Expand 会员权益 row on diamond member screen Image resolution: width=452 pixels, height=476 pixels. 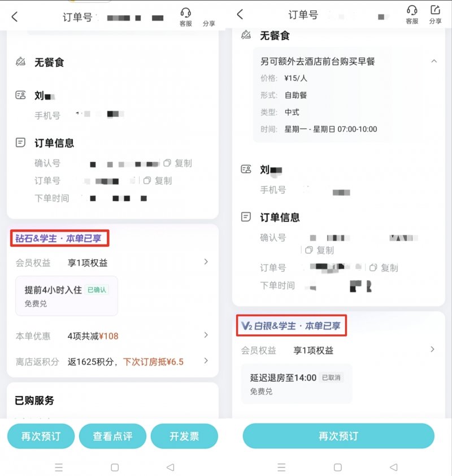(112, 263)
